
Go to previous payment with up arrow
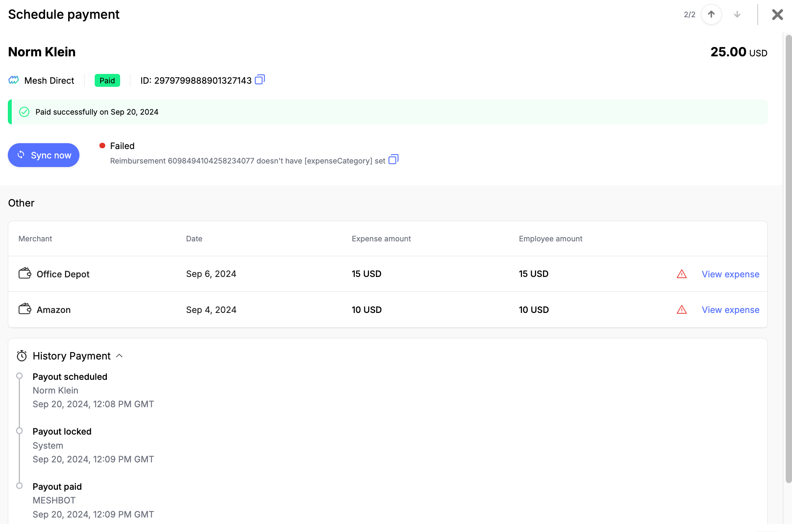[711, 14]
